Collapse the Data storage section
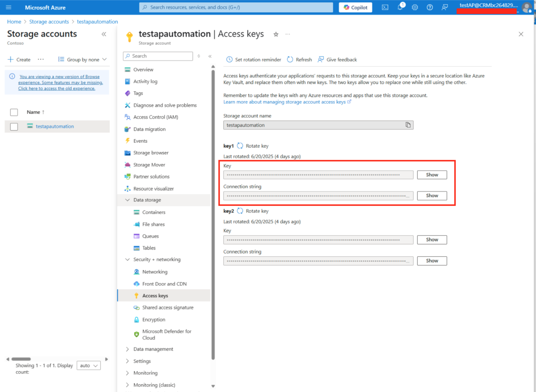This screenshot has width=536, height=392. pos(128,200)
